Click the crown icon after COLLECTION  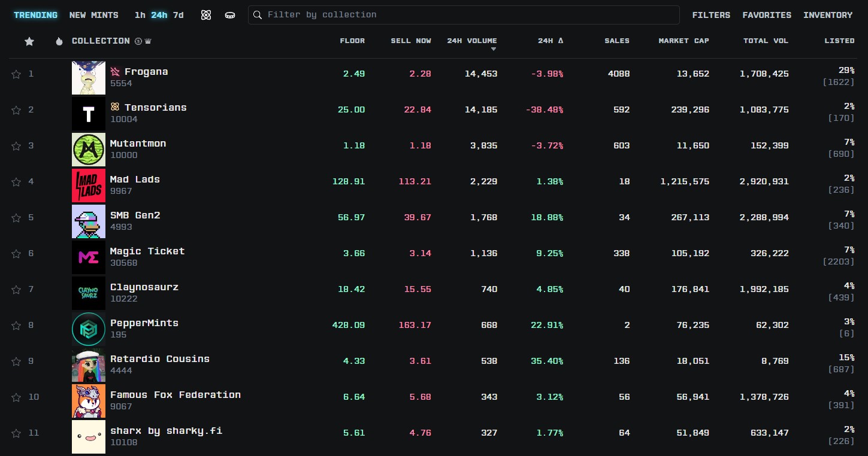(x=148, y=41)
